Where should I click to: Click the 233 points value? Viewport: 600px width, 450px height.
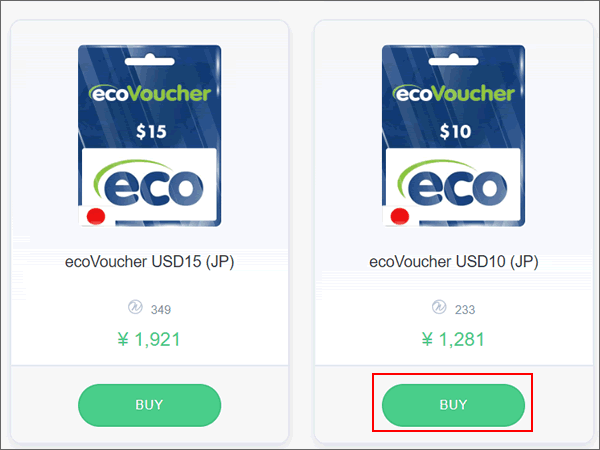click(x=465, y=310)
